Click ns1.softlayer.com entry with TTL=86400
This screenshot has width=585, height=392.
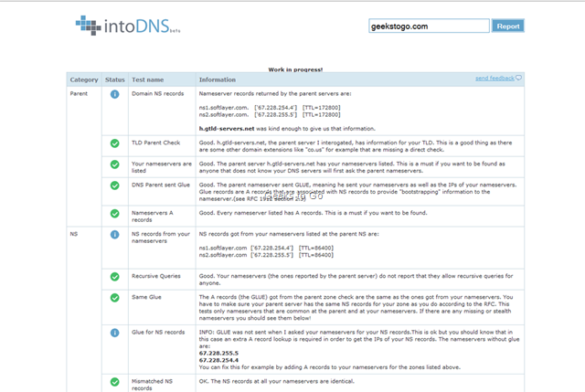(266, 248)
